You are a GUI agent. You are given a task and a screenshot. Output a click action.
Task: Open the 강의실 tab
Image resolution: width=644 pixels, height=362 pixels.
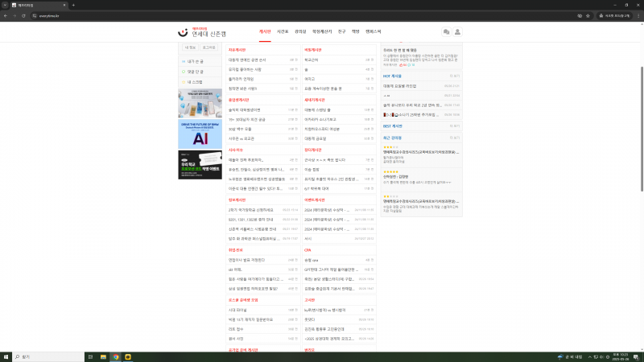point(300,31)
